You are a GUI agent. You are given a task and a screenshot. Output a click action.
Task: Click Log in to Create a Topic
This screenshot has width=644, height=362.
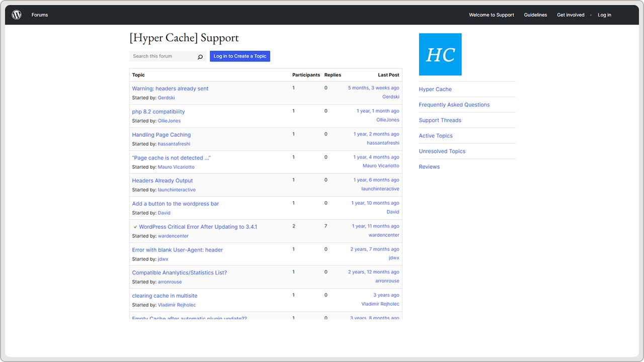click(x=240, y=56)
